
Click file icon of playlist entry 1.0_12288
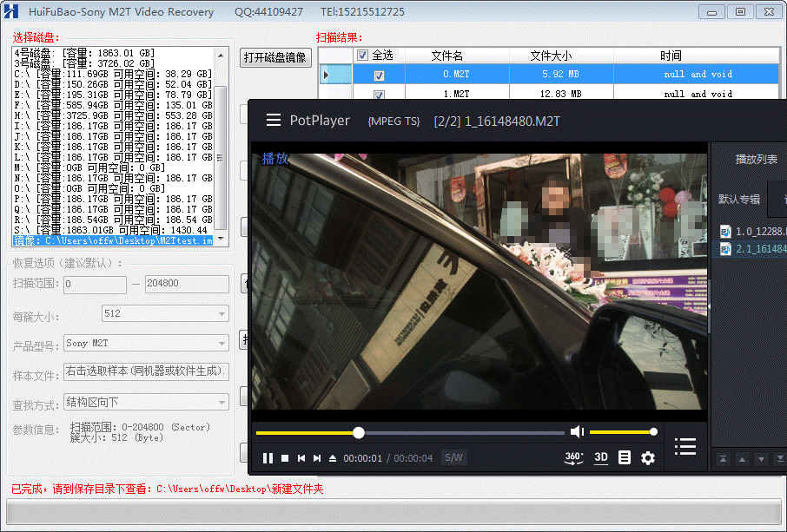point(725,231)
